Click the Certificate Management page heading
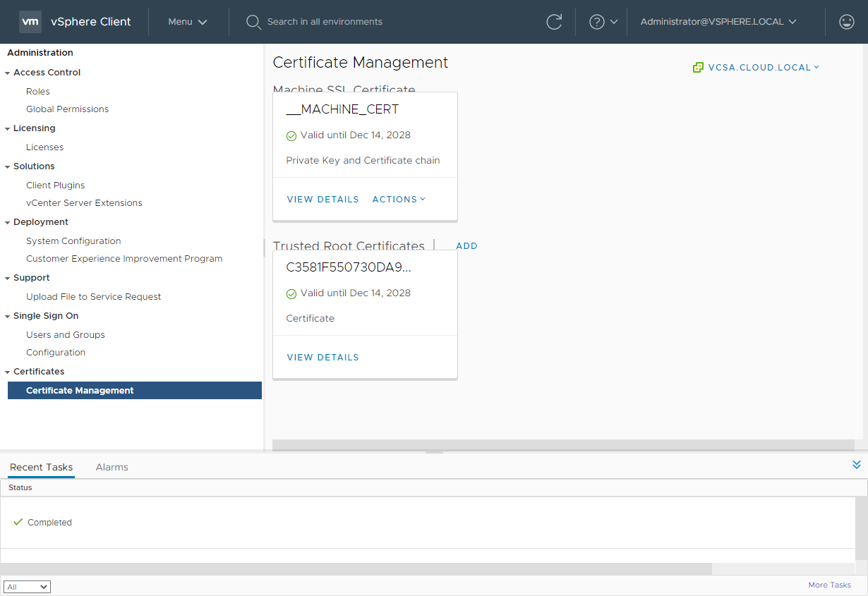This screenshot has width=868, height=596. click(361, 62)
